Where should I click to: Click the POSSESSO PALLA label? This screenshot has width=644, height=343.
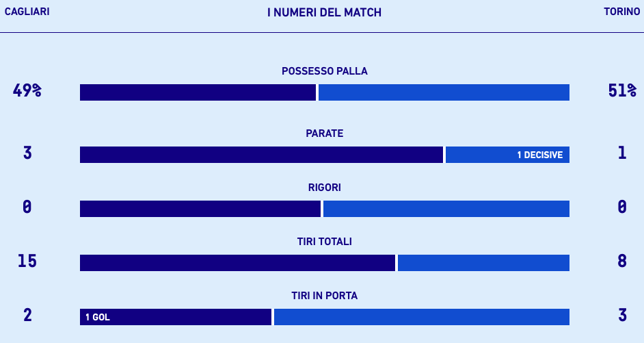click(325, 71)
